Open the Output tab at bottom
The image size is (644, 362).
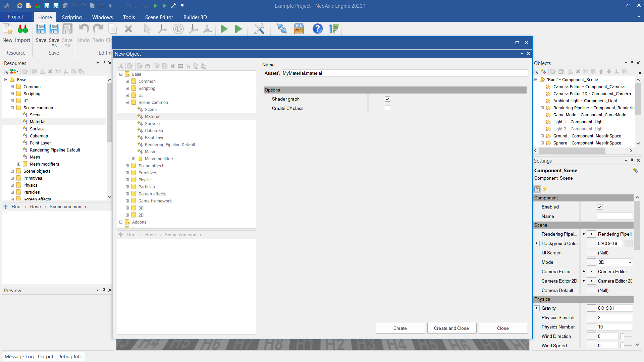(x=45, y=357)
